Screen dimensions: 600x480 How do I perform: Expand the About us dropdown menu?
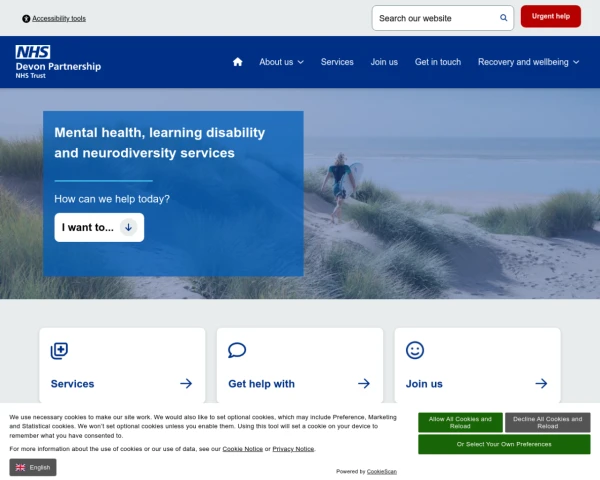point(281,62)
